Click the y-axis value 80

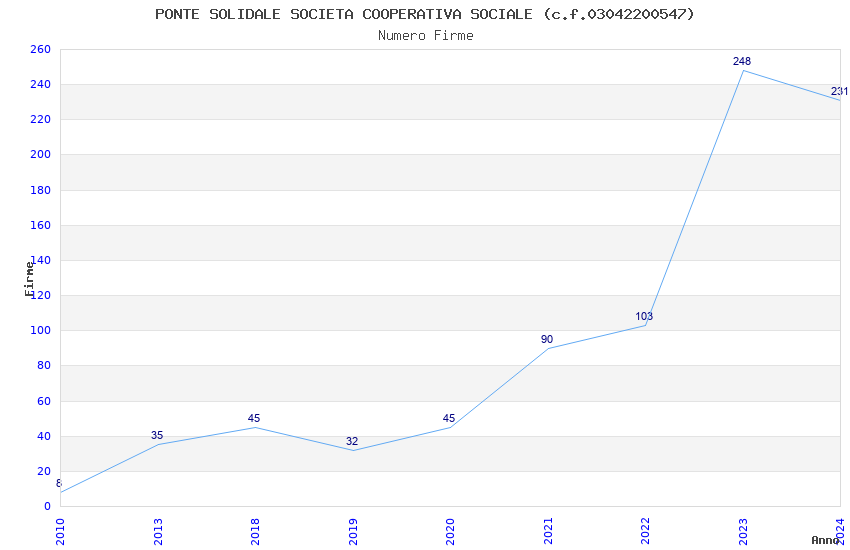pyautogui.click(x=44, y=365)
